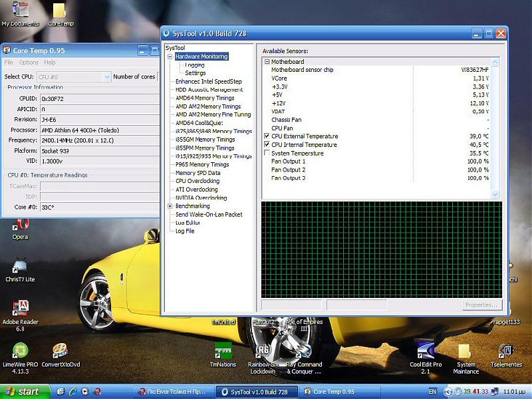
Task: Open Adobe Reader 6.0 shortcut
Action: pos(20,315)
